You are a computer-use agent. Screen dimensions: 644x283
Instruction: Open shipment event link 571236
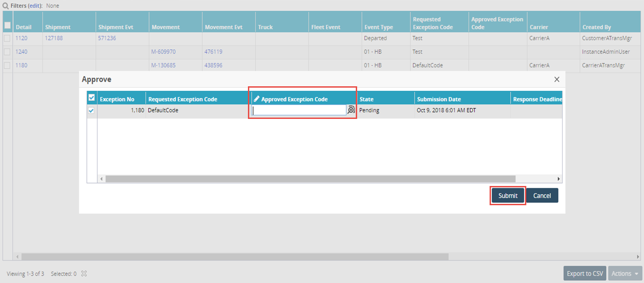[x=107, y=38]
